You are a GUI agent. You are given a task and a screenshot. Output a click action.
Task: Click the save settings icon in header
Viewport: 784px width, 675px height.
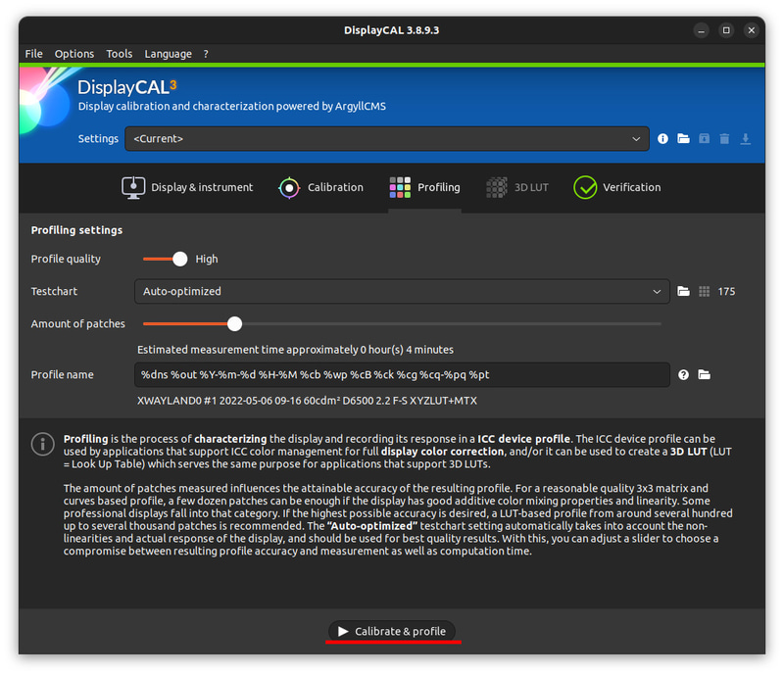point(704,138)
